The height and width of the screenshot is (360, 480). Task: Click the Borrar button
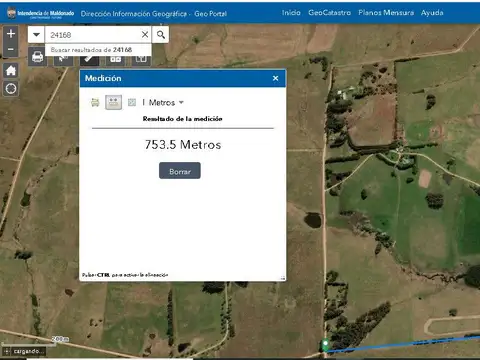tap(180, 171)
